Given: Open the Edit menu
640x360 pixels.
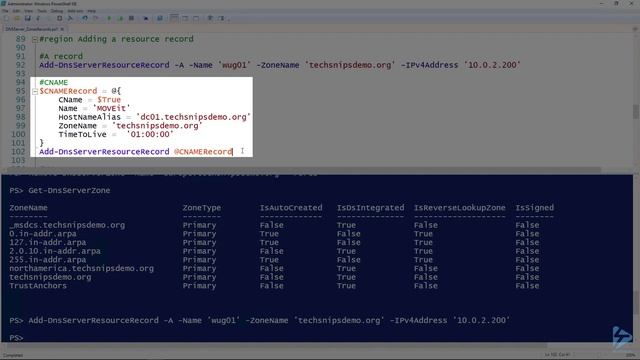Looking at the screenshot, I should pos(16,11).
